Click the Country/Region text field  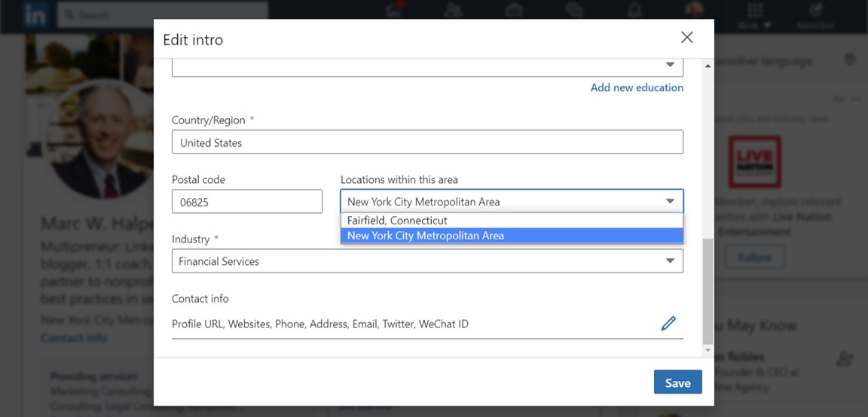[427, 142]
